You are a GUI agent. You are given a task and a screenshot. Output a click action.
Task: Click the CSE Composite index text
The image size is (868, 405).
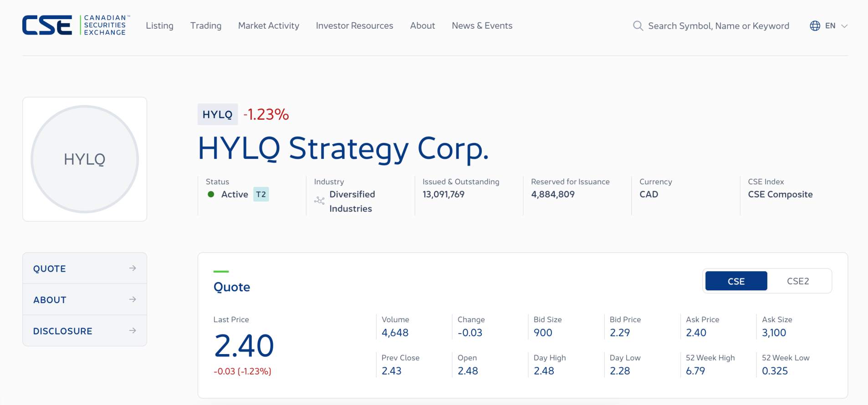pos(780,194)
